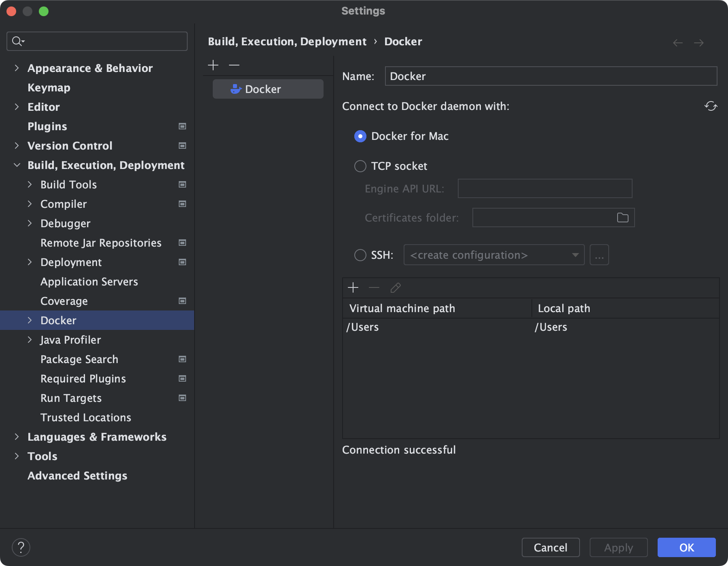Choose the TCP socket connection option
728x566 pixels.
click(x=360, y=166)
